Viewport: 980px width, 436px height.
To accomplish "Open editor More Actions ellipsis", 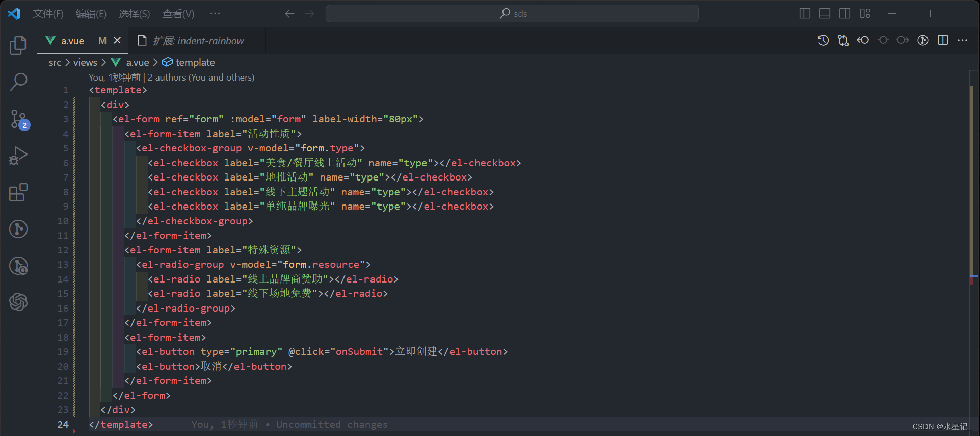I will (x=963, y=40).
